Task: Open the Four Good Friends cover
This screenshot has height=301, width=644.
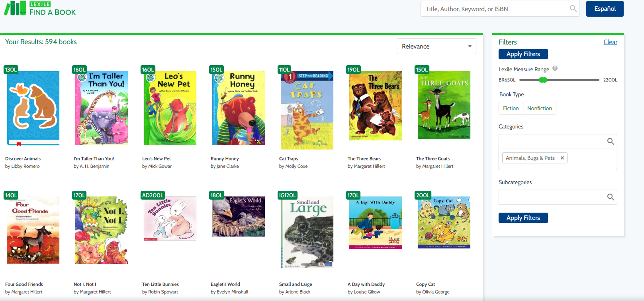Action: [33, 230]
